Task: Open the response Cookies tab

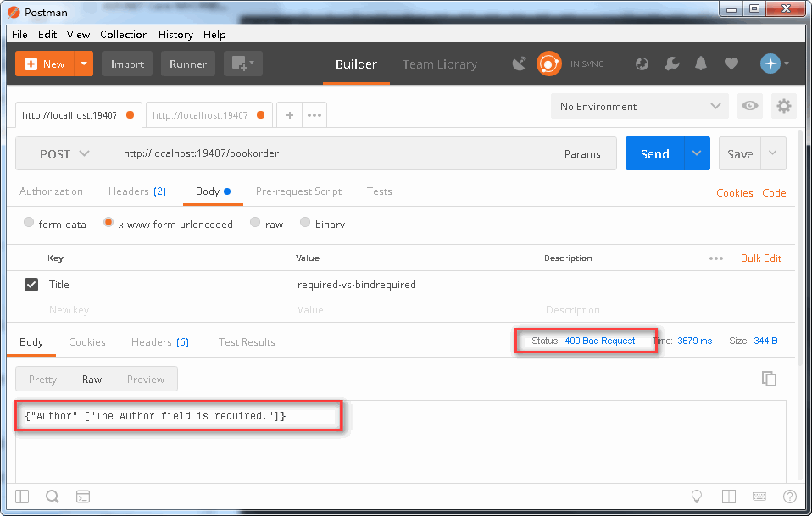Action: [x=87, y=342]
